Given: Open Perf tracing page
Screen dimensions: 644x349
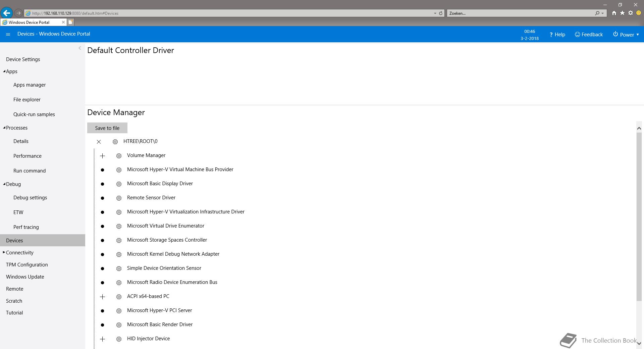Looking at the screenshot, I should [26, 227].
